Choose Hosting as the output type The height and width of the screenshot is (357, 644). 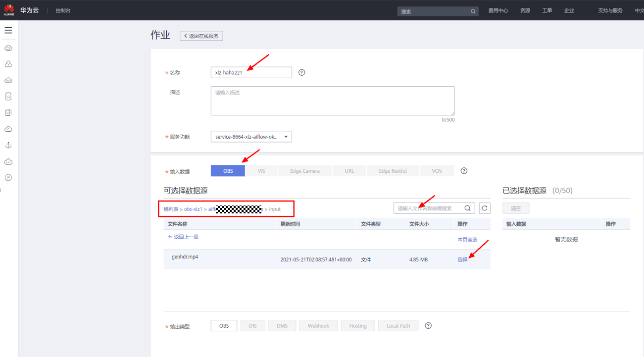tap(358, 326)
